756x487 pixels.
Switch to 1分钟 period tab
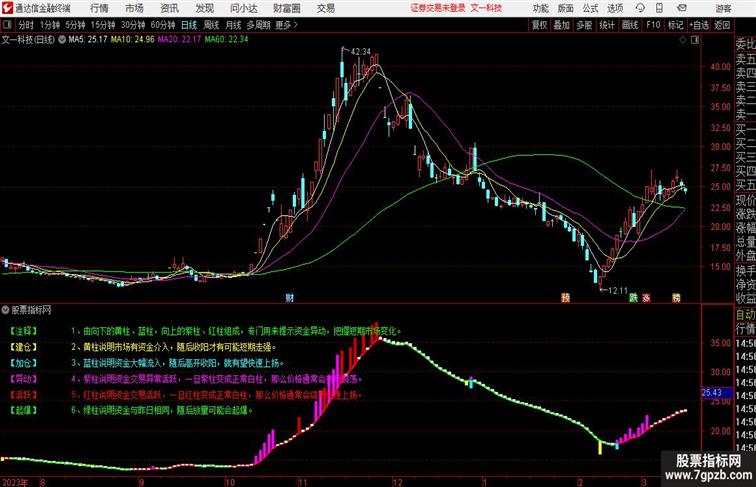[50, 25]
